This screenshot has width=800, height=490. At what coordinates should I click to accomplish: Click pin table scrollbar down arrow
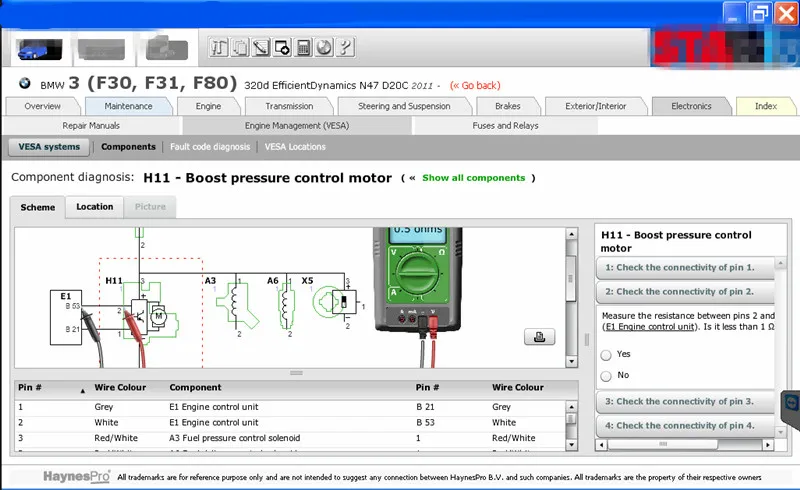click(571, 445)
